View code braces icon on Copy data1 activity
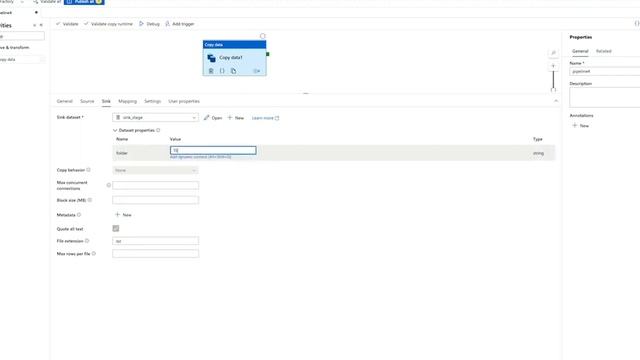This screenshot has width=640, height=360. (222, 71)
